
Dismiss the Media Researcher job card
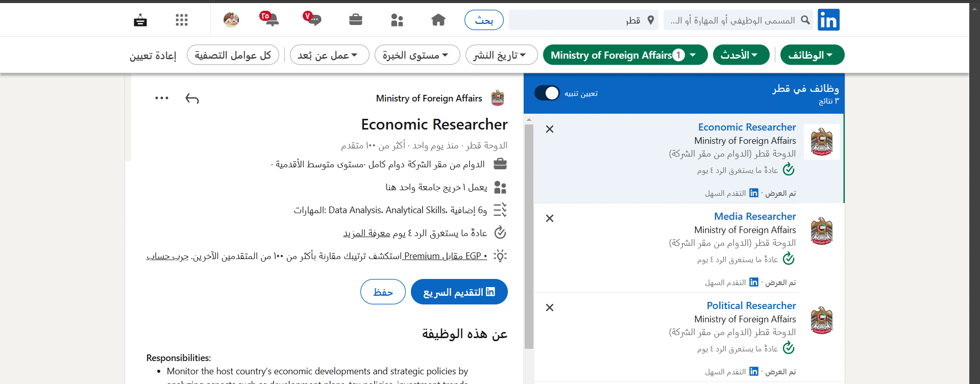[x=550, y=218]
